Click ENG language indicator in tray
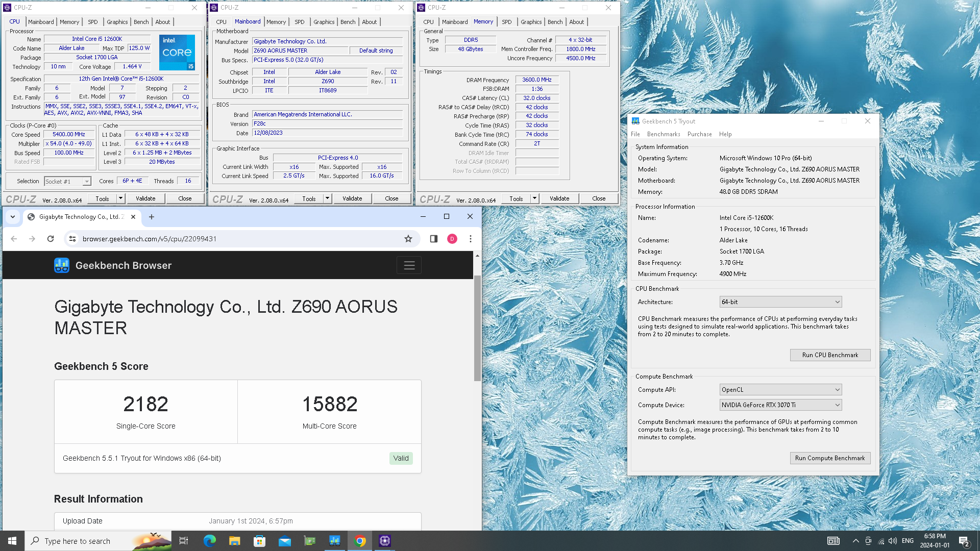The height and width of the screenshot is (551, 980). click(908, 541)
